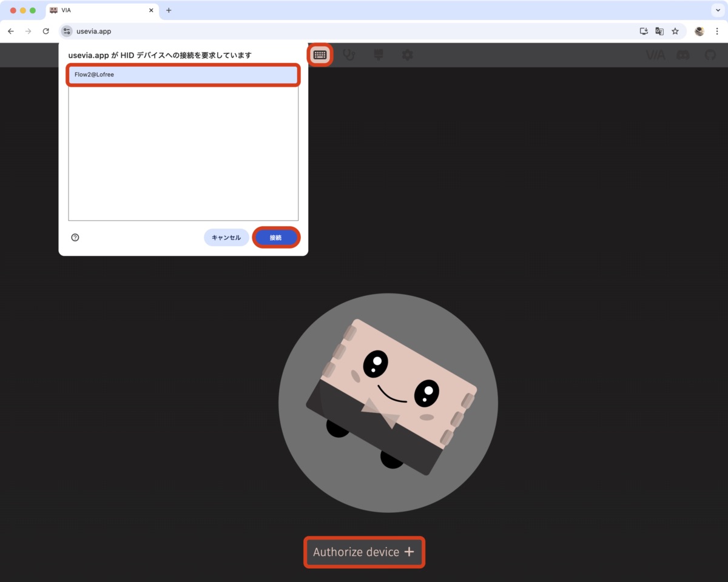The height and width of the screenshot is (582, 728).
Task: Bookmark this page with star icon
Action: (675, 32)
